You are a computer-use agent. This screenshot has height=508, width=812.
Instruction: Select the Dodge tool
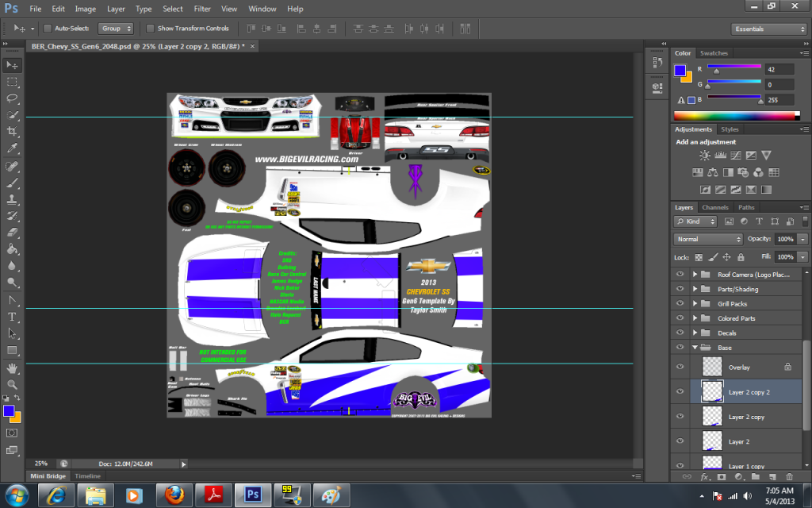12,283
